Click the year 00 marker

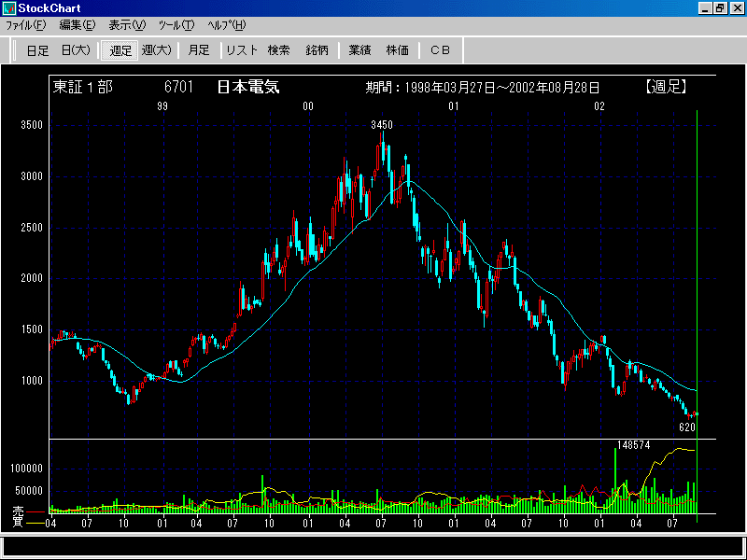(x=308, y=106)
